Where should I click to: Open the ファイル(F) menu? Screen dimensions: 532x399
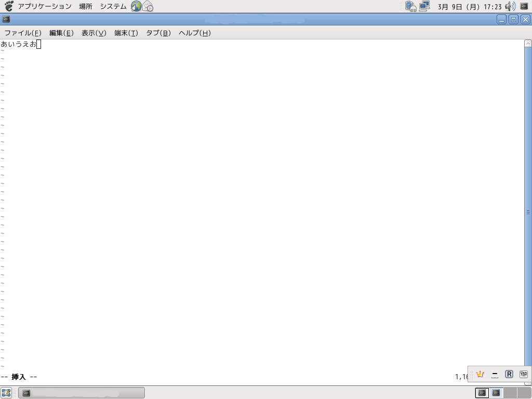[23, 33]
